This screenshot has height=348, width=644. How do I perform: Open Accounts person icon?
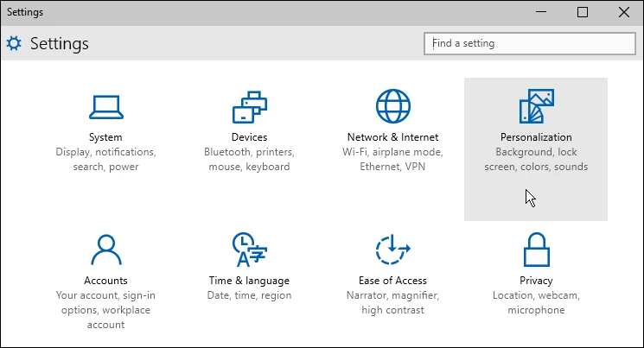(x=106, y=250)
